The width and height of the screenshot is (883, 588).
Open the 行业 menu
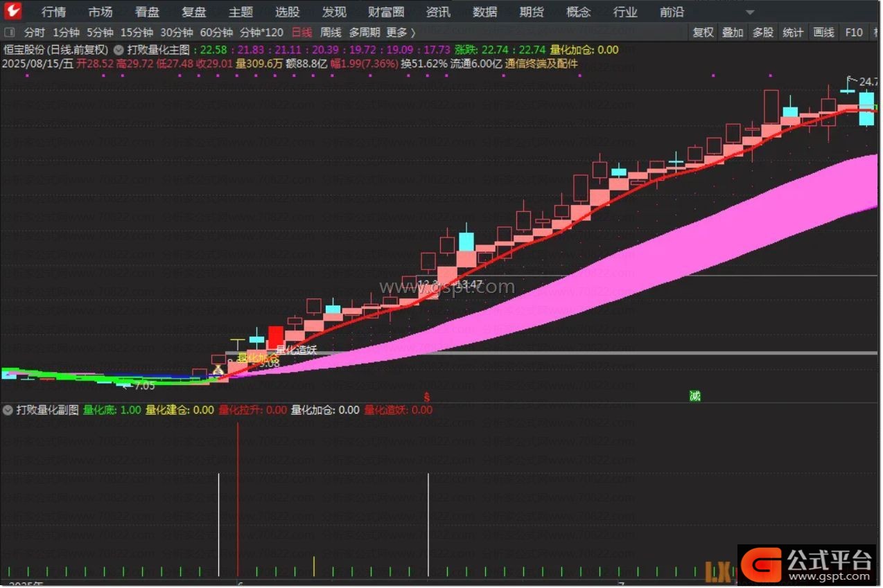pyautogui.click(x=625, y=12)
